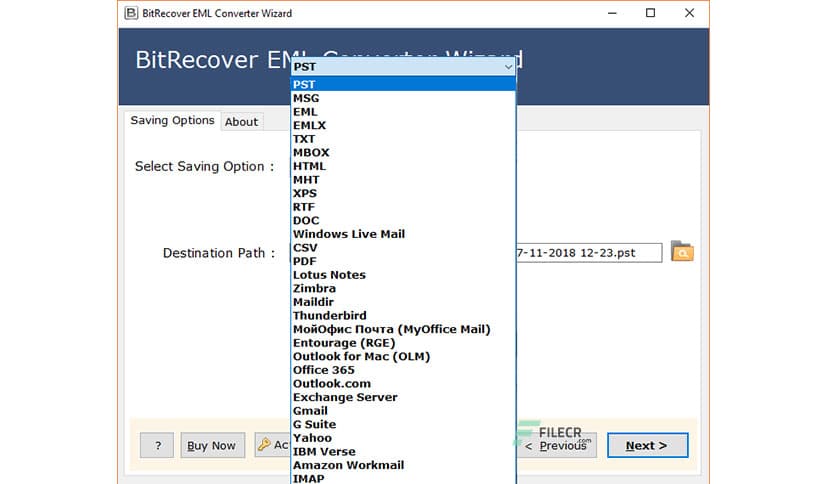This screenshot has width=836, height=484.
Task: Select IMAP at the list bottom
Action: pyautogui.click(x=404, y=478)
